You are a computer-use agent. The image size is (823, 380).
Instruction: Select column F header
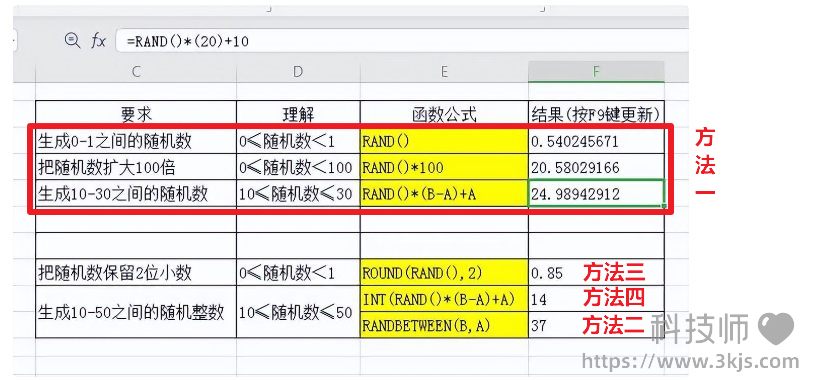pyautogui.click(x=596, y=72)
